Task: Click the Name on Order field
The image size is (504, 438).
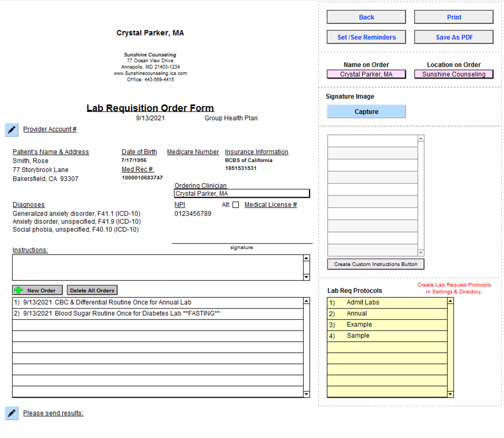Action: click(x=366, y=74)
